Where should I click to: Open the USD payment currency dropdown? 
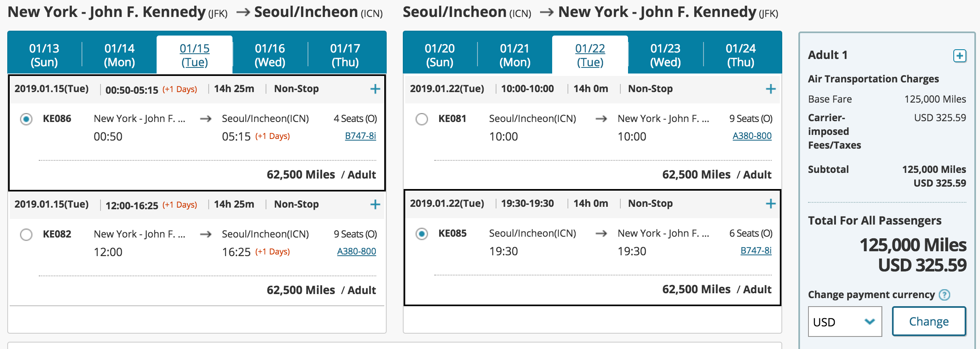pyautogui.click(x=844, y=322)
